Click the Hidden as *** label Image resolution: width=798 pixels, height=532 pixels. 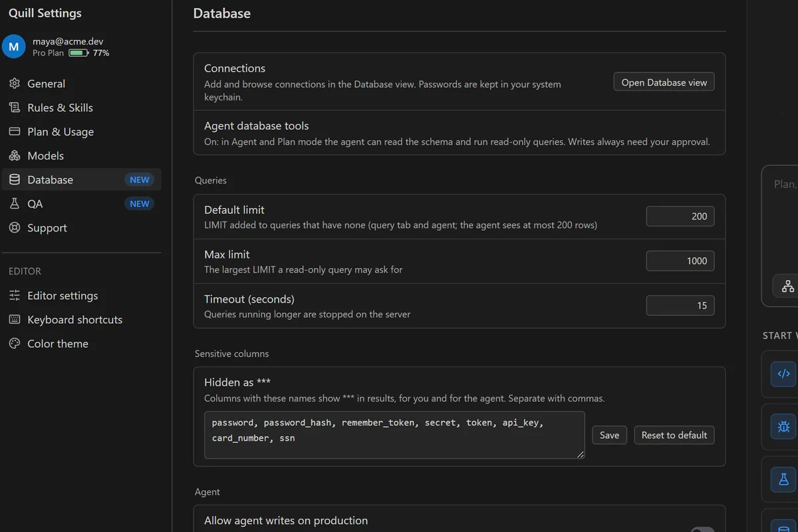tap(237, 382)
